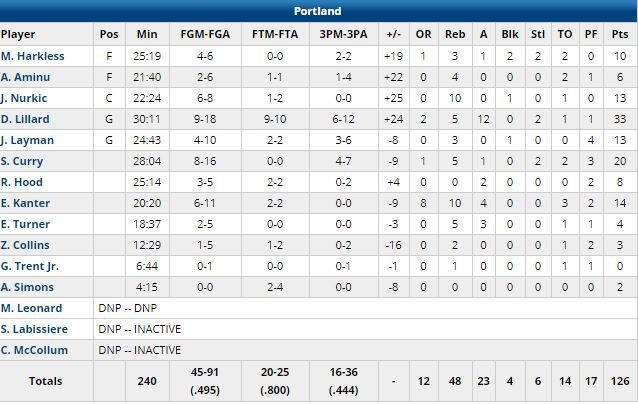Click S. Curry's name
The height and width of the screenshot is (404, 638).
click(23, 161)
